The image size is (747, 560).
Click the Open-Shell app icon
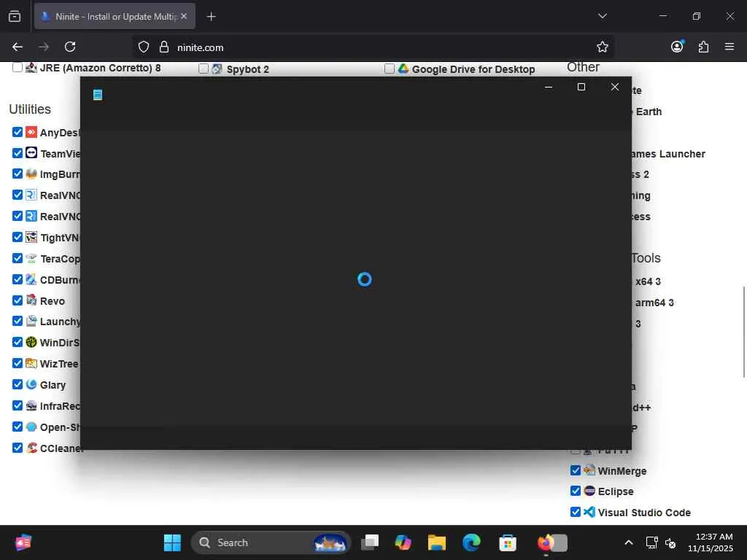click(31, 427)
